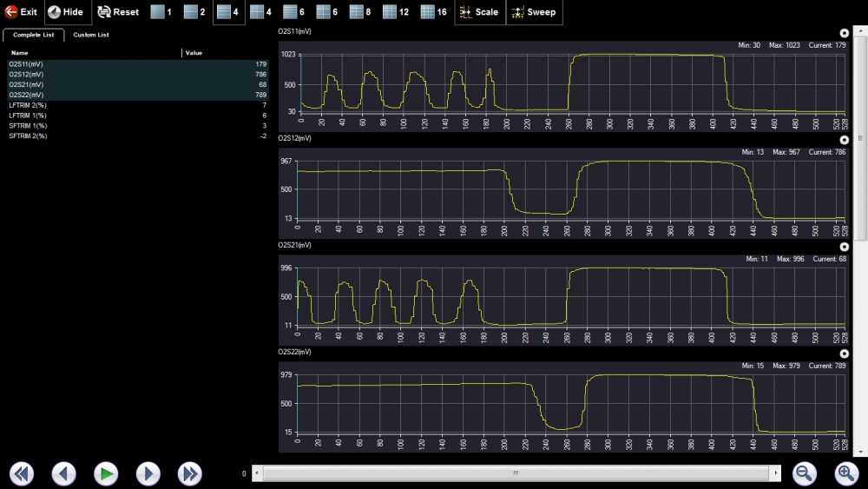Reset the graph data
This screenshot has width=868, height=489.
point(118,12)
